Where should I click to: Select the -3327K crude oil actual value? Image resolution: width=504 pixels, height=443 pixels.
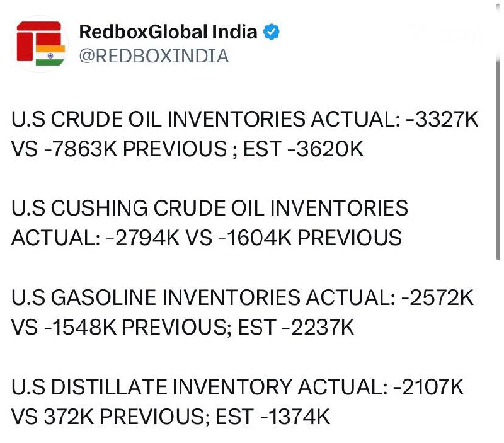(x=442, y=119)
